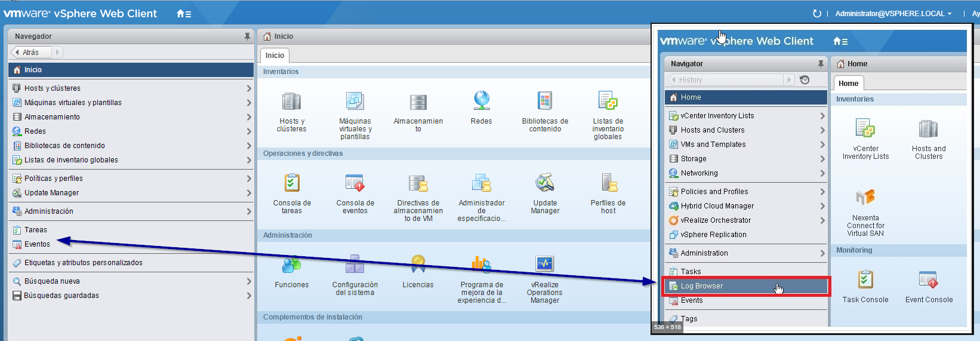Pin the inset Navigator panel
Image resolution: width=980 pixels, height=341 pixels.
[821, 64]
